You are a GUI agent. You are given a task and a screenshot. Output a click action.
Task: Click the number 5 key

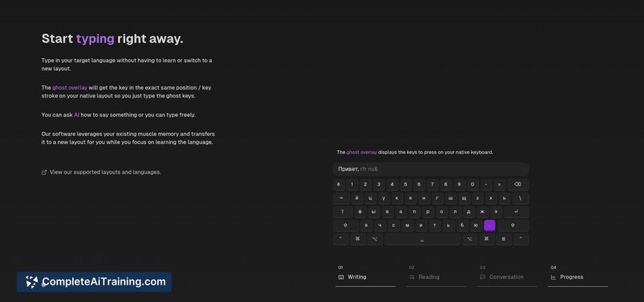click(405, 185)
